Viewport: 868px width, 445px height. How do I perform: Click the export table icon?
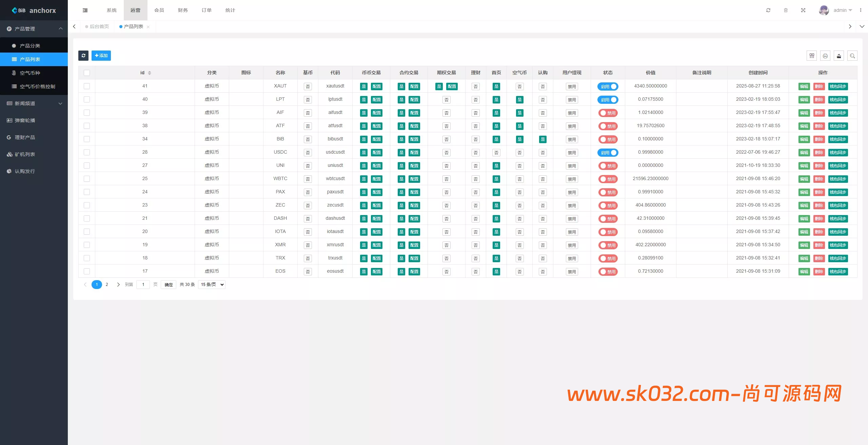[839, 56]
